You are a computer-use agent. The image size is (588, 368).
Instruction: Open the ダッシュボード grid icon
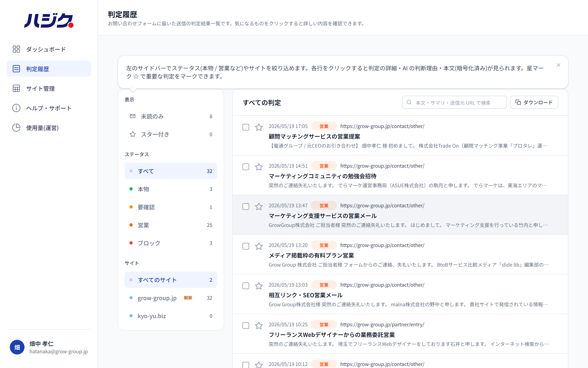point(16,49)
